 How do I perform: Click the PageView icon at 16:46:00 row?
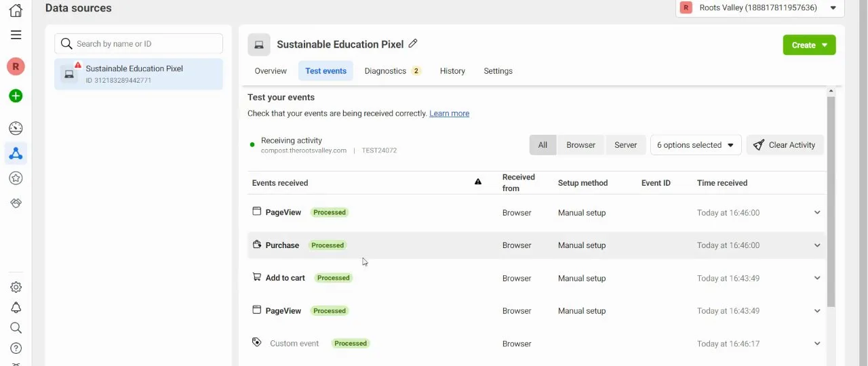pyautogui.click(x=256, y=211)
